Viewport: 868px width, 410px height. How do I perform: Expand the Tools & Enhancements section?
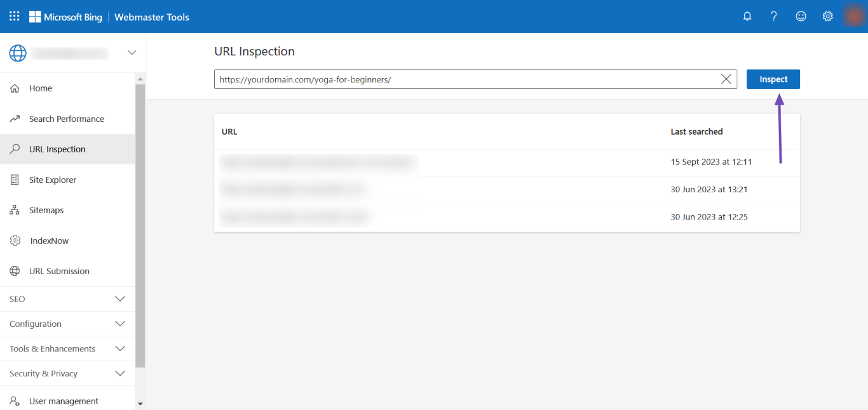coord(67,348)
